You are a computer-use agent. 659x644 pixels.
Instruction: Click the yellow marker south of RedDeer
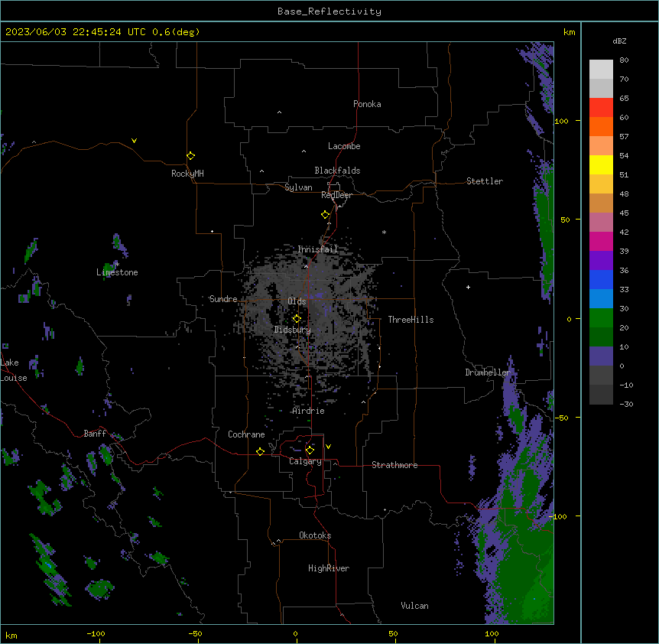325,215
